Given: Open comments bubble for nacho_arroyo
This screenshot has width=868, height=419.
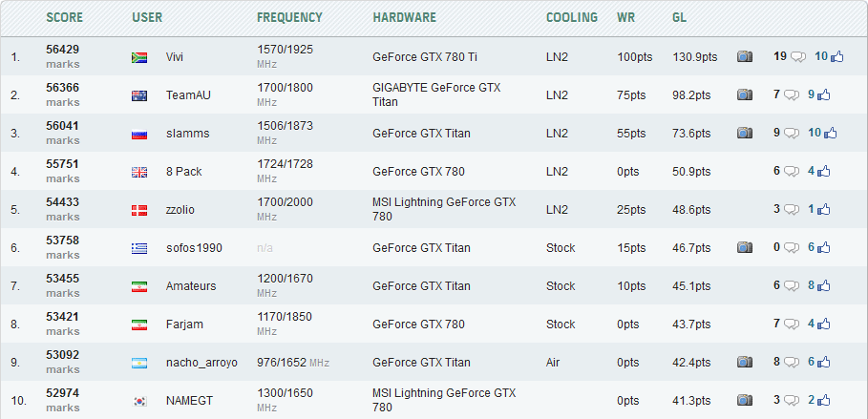Looking at the screenshot, I should tap(792, 363).
